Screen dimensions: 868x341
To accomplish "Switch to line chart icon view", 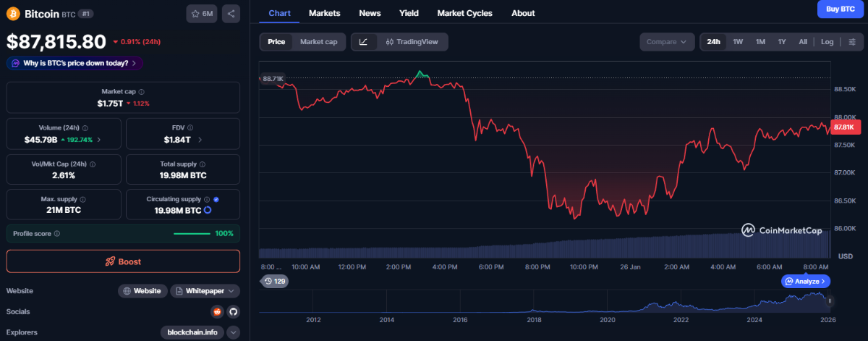I will pos(363,42).
